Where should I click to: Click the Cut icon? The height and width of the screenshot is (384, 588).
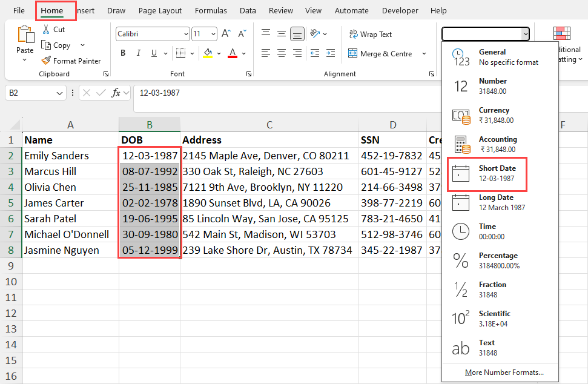tap(45, 29)
